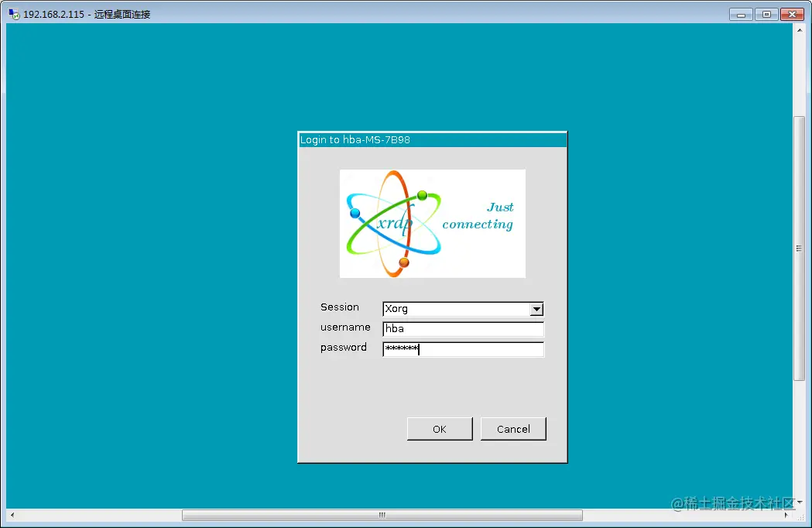Close the remote desktop connection window
The height and width of the screenshot is (528, 812).
pyautogui.click(x=792, y=15)
